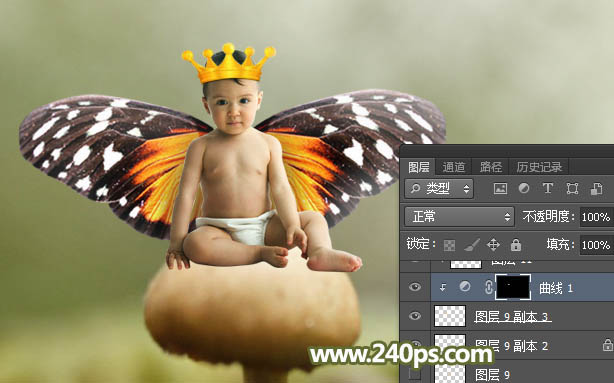Screen dimensions: 614x383
Task: Click the 填充 fill value field
Action: point(596,245)
